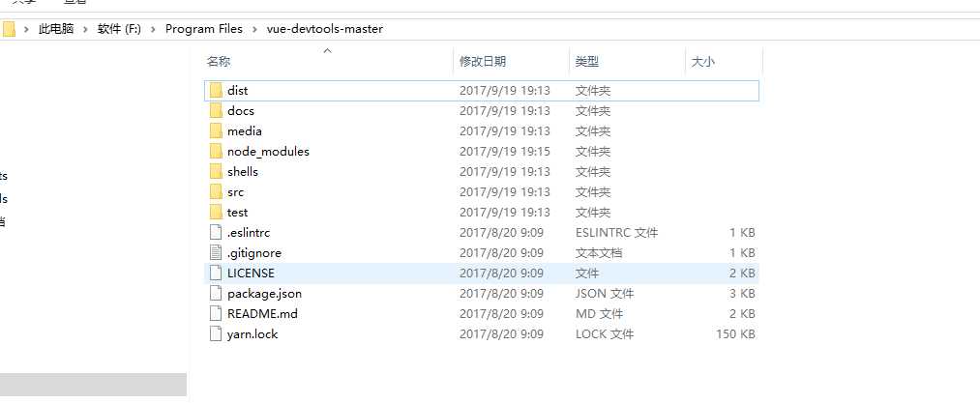Expand chevron before 此电脑 breadcrumb

tap(27, 29)
